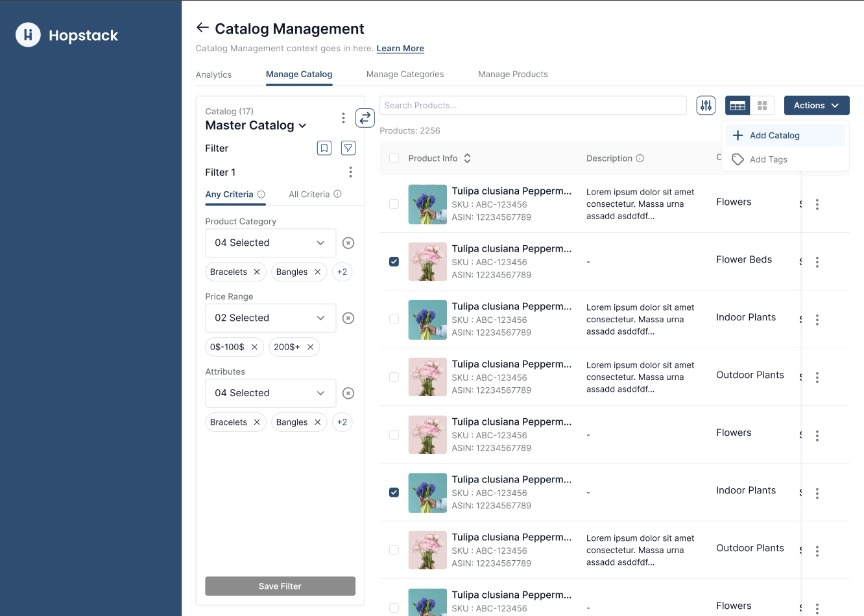The width and height of the screenshot is (864, 616).
Task: Click the back arrow beside Catalog Management
Action: point(202,27)
